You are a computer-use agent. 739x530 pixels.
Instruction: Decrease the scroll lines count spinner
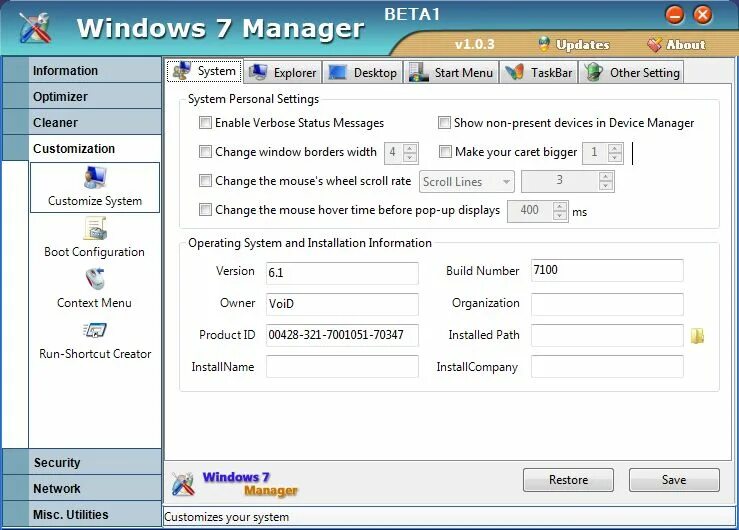(x=606, y=187)
